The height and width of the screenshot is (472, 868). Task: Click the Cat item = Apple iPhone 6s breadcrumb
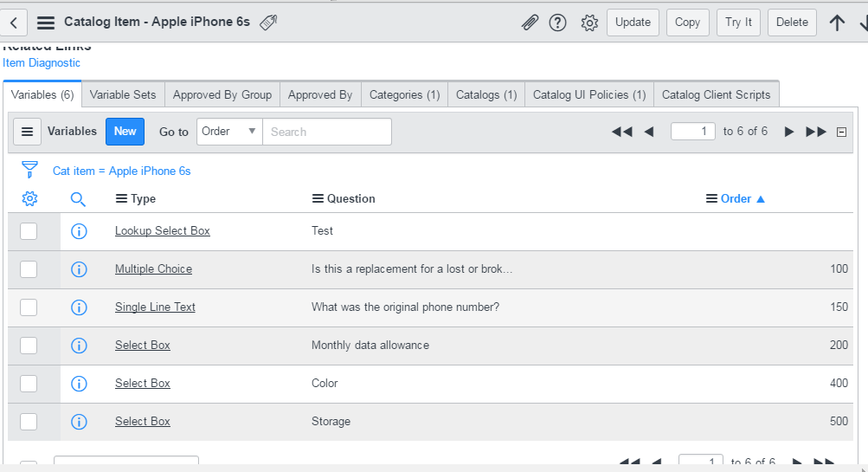(122, 171)
